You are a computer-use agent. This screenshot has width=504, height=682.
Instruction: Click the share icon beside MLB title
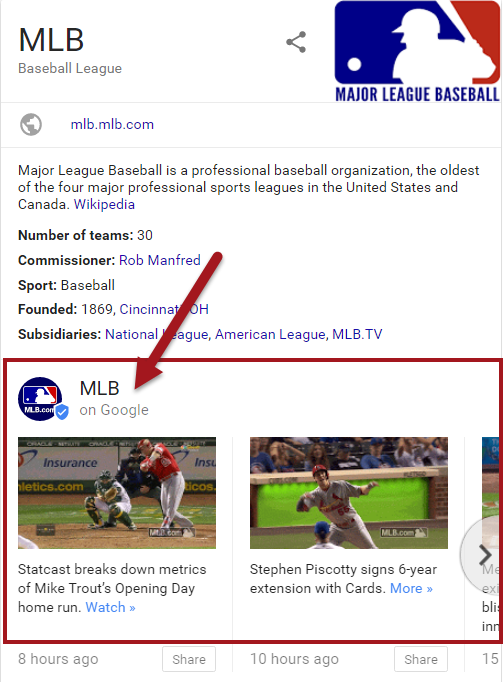point(296,42)
